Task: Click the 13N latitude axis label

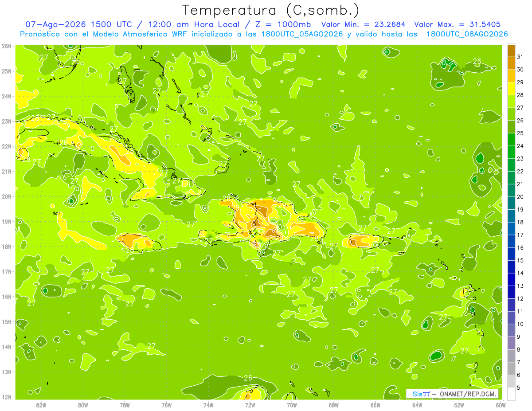Action: coord(7,372)
